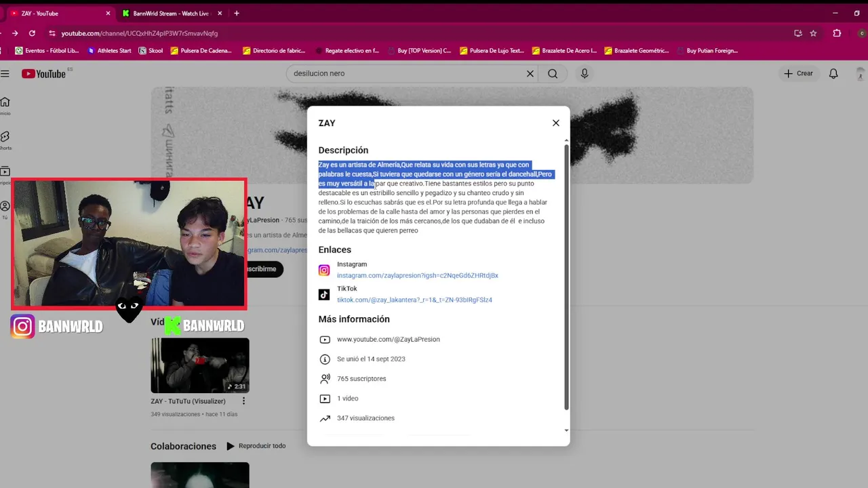Viewport: 868px width, 488px height.
Task: Click the browser forward arrow
Action: (x=15, y=33)
